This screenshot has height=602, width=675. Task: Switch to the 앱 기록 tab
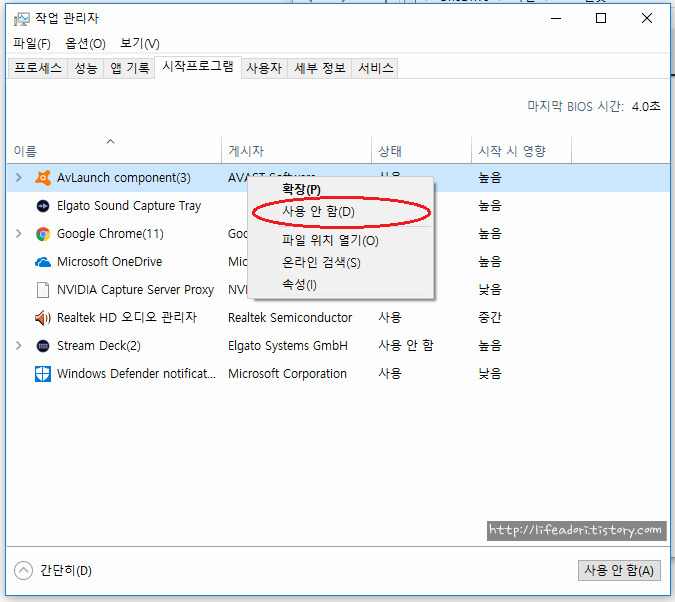[129, 68]
